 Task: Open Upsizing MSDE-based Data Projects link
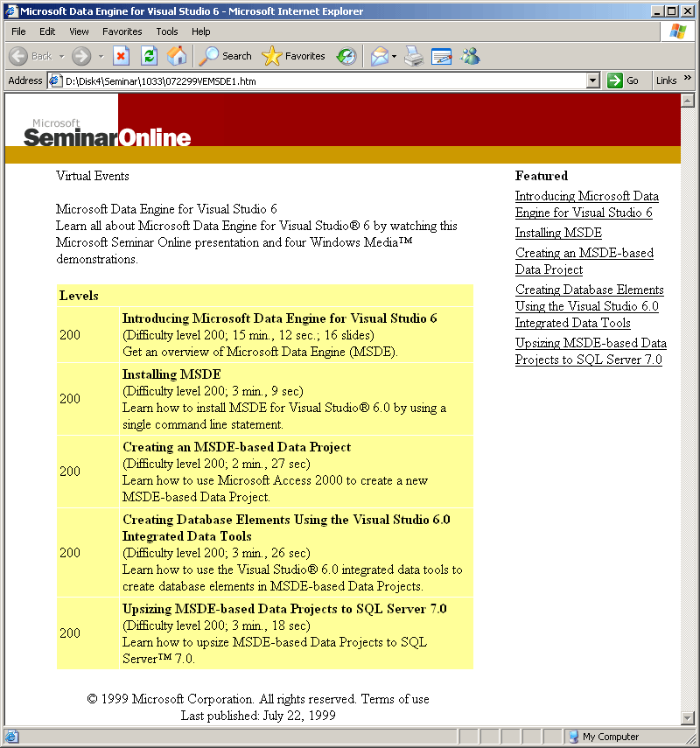(591, 351)
